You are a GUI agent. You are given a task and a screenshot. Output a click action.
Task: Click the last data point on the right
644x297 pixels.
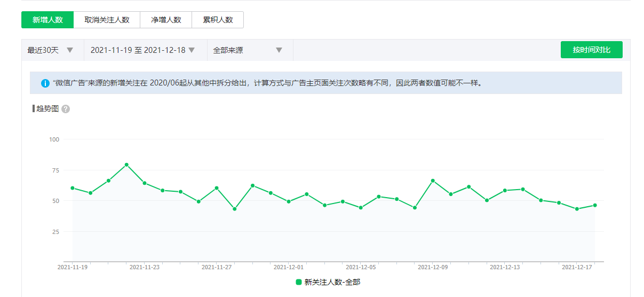click(595, 205)
